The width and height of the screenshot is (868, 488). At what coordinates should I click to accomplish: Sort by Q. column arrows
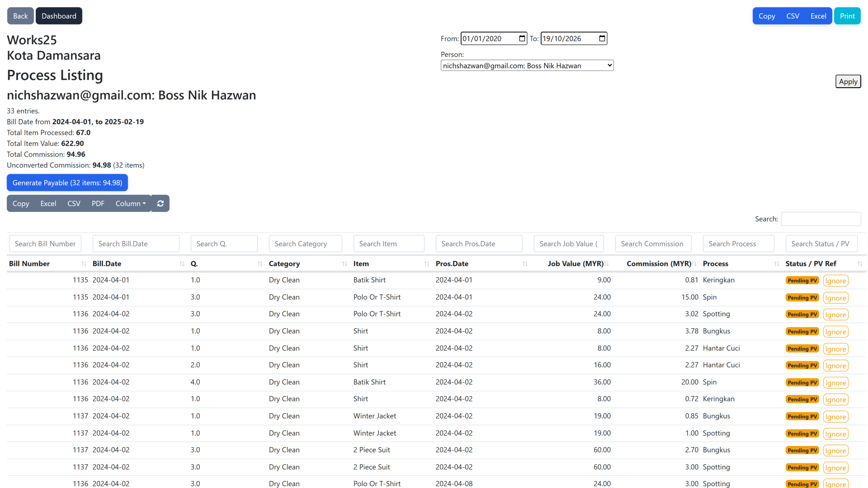coord(260,264)
